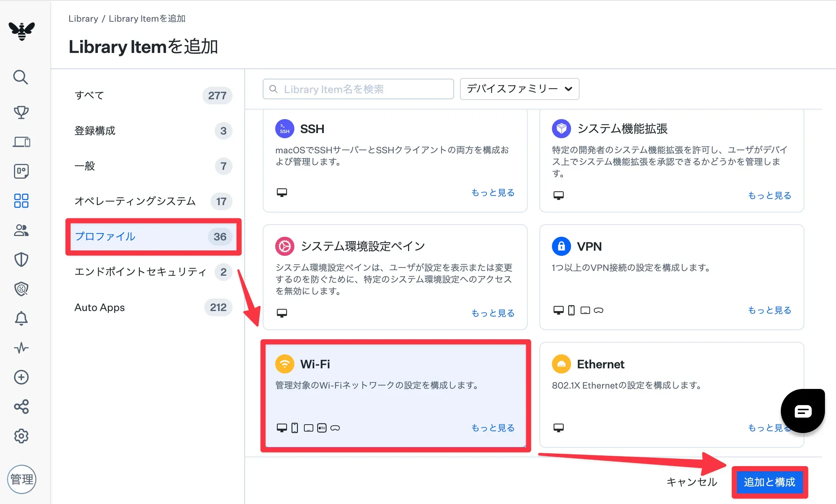Open the Users icon in sidebar
The image size is (836, 504).
click(x=21, y=230)
